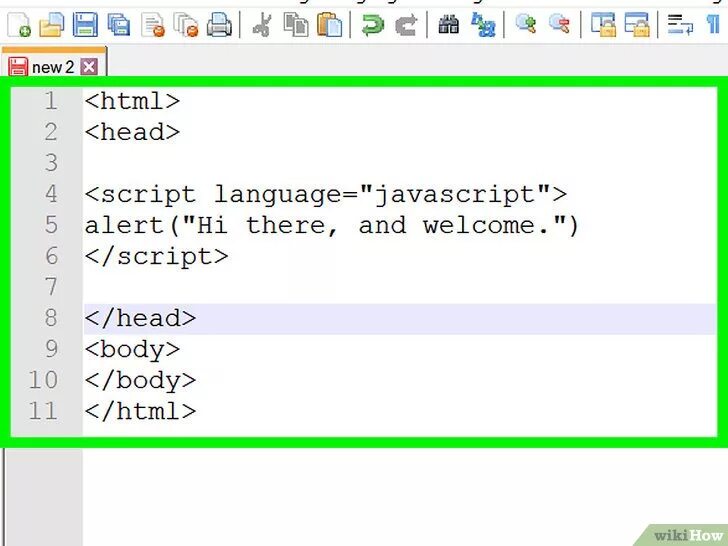Click the <head> text on line 2
This screenshot has width=728, height=546.
click(132, 132)
